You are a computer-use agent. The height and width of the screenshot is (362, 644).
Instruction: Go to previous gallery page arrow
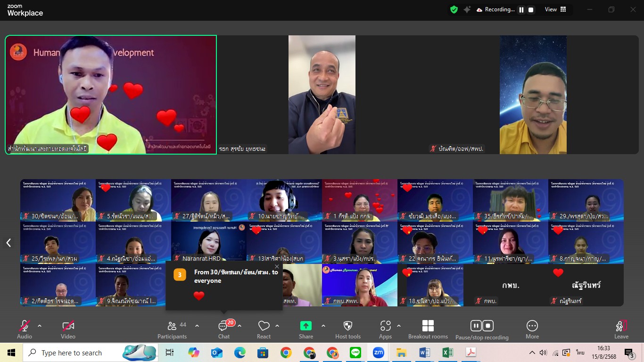[8, 243]
